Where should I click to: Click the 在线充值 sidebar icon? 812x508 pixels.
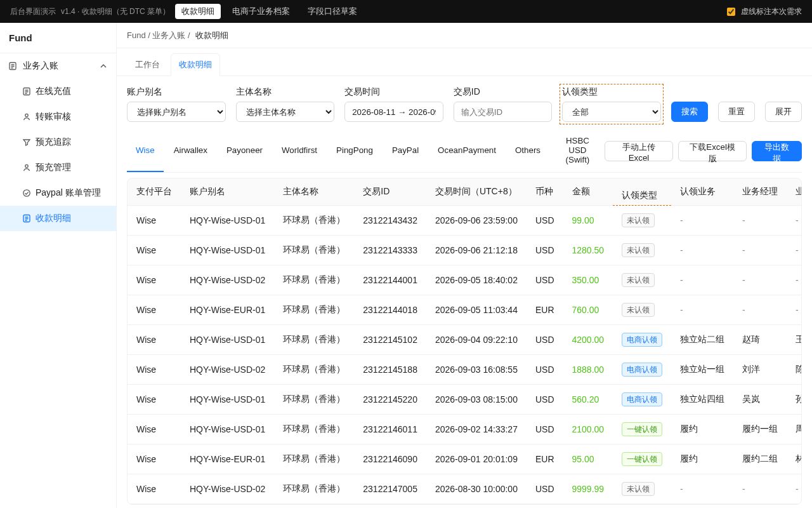(27, 91)
